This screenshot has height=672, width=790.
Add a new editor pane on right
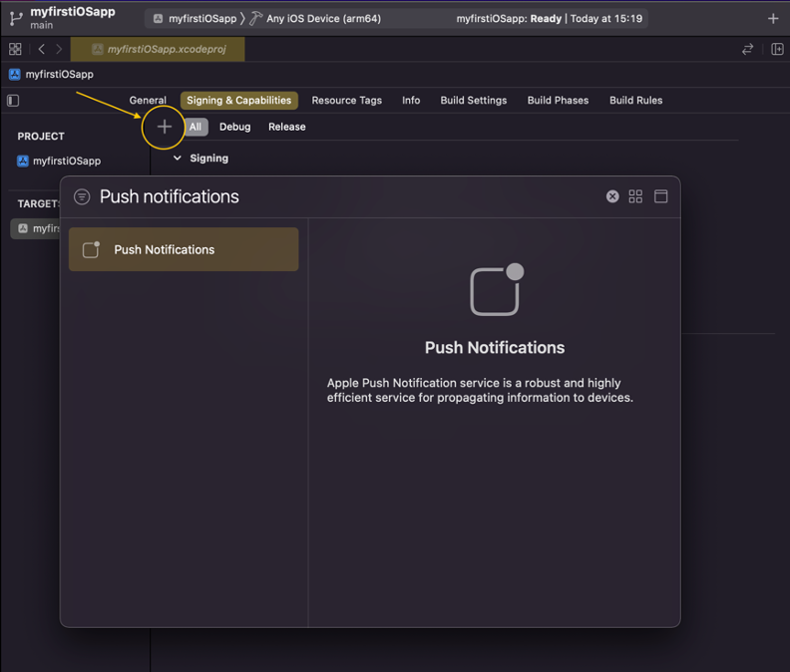tap(777, 49)
